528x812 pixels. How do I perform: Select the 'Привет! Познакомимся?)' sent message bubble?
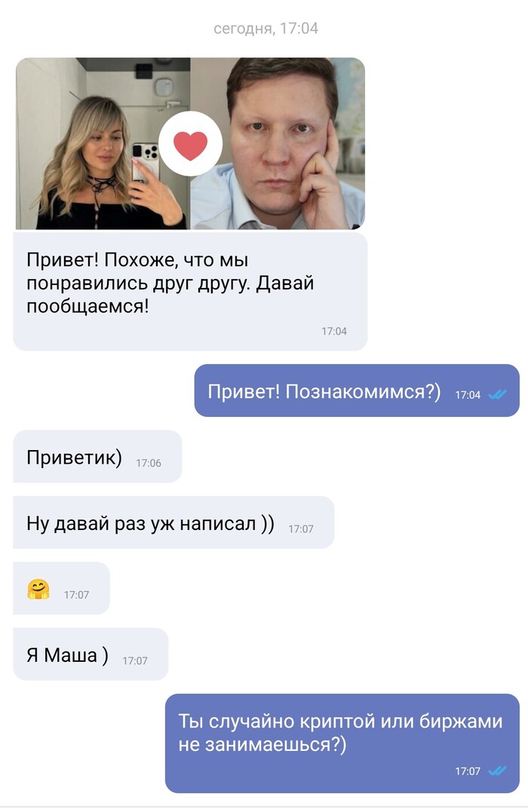(x=357, y=391)
